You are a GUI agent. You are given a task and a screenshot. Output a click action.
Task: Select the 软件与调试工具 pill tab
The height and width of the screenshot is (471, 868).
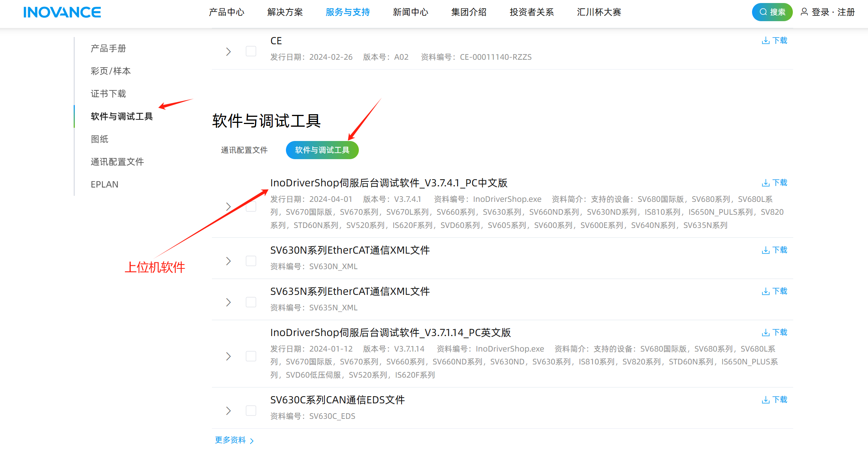click(322, 150)
